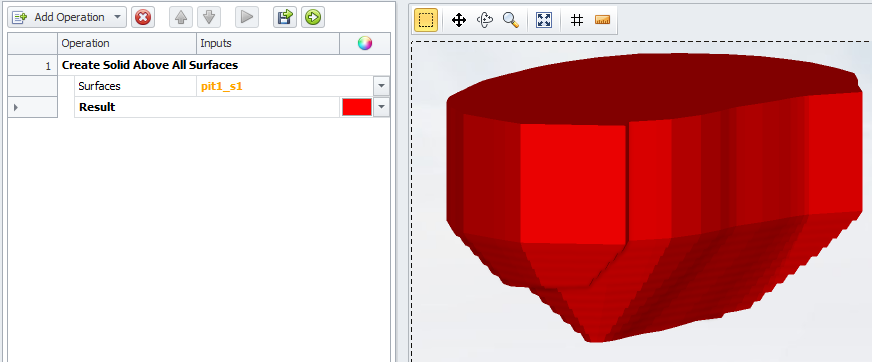Click the zoom to fit extents icon
The image size is (872, 362).
point(543,21)
